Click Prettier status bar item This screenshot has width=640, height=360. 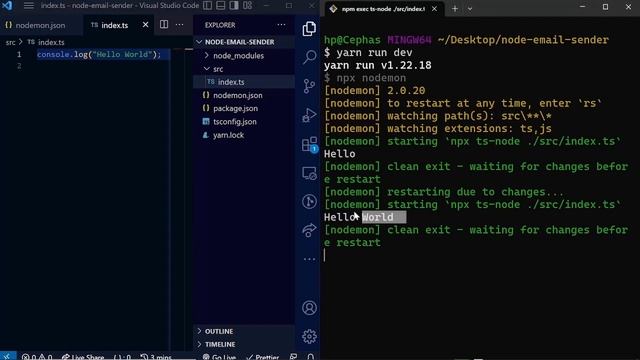click(x=263, y=357)
